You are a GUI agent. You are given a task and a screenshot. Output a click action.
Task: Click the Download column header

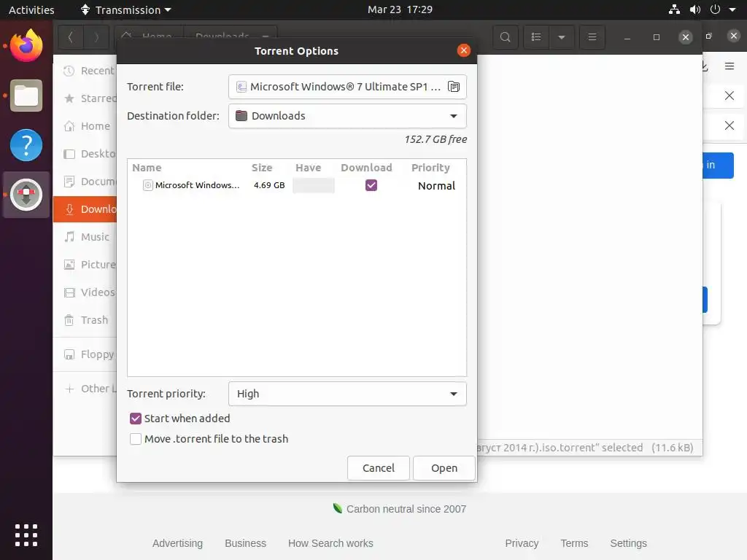point(366,168)
